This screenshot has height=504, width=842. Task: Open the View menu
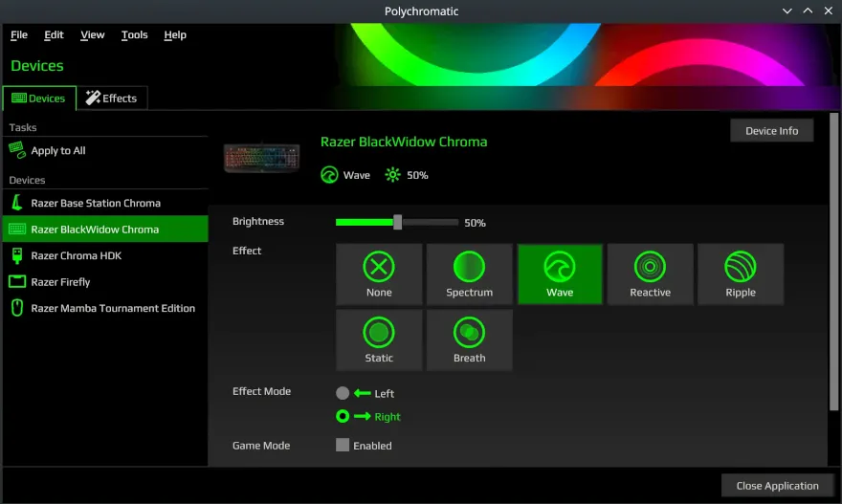(x=93, y=34)
